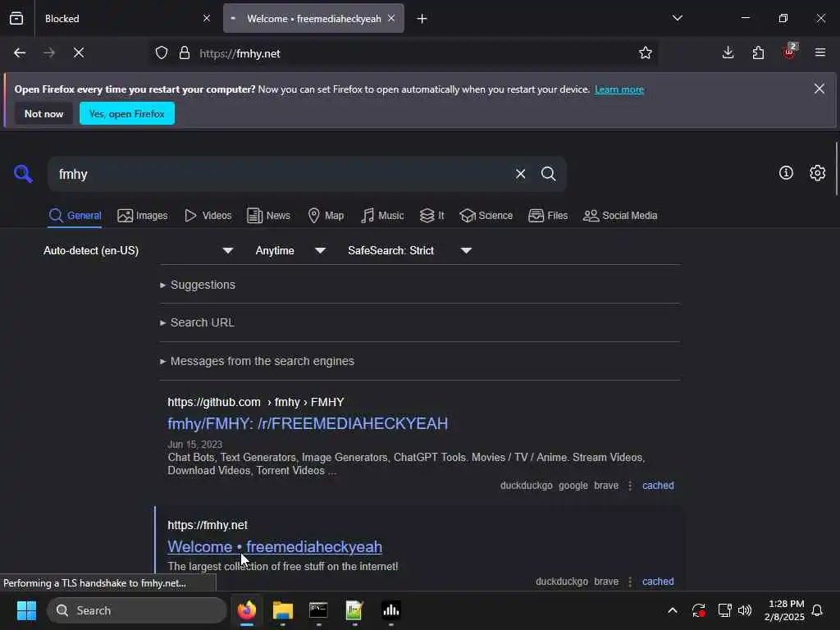Click the Windows taskbar Search box
This screenshot has width=840, height=630.
(137, 610)
